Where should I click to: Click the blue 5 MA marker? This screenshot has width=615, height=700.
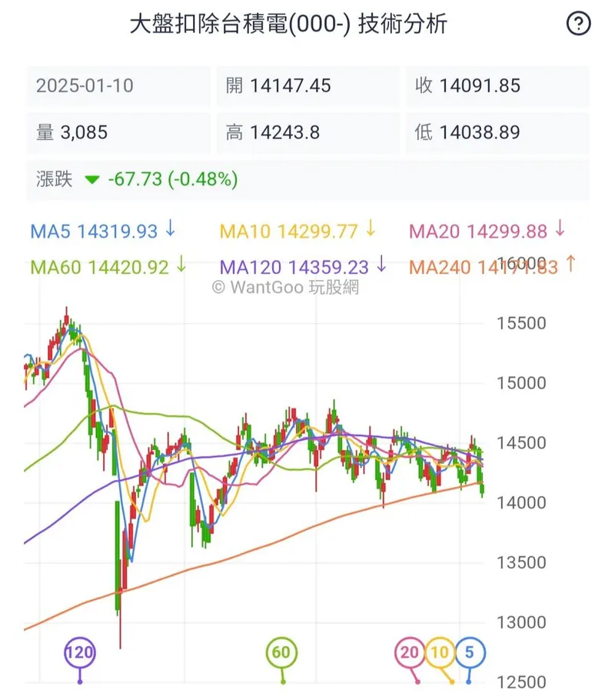point(468,653)
